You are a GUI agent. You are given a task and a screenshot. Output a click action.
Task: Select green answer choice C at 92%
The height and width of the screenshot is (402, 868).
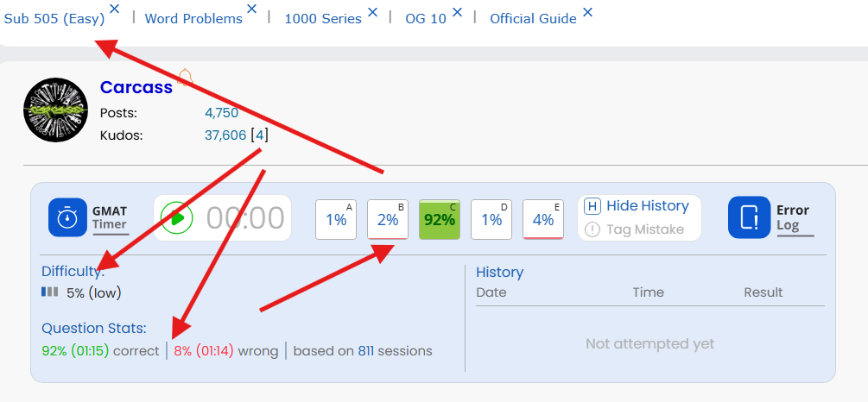[440, 219]
